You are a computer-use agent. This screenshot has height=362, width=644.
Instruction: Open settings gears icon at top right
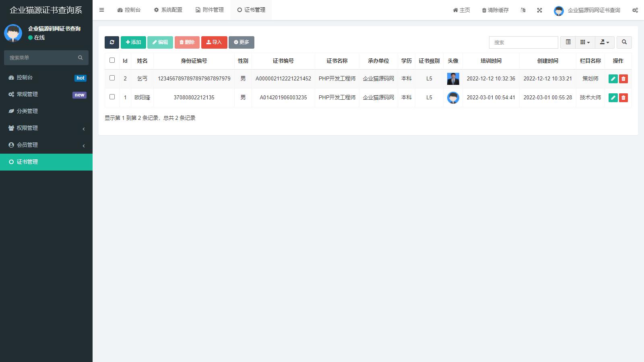tap(635, 10)
